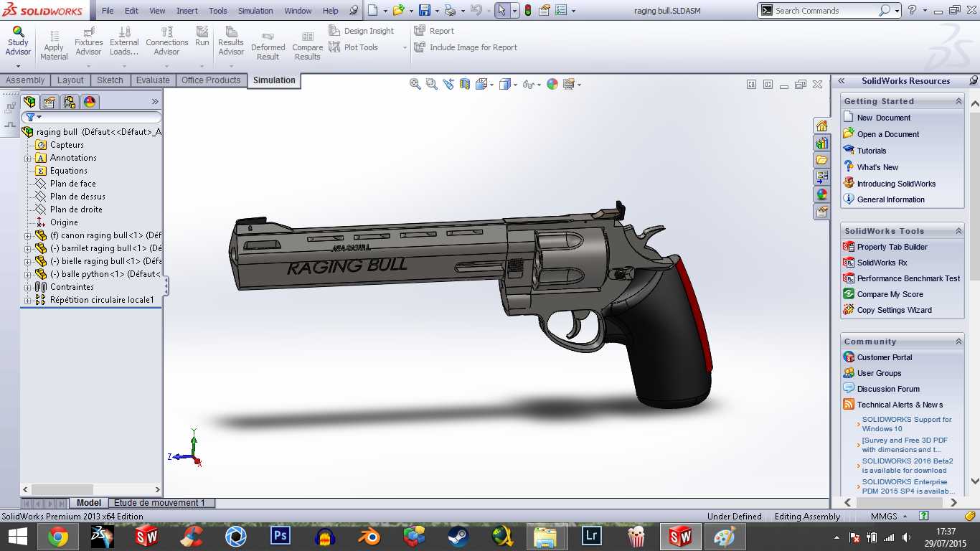Viewport: 980px width, 551px height.
Task: Click the New Document link
Action: coord(884,118)
